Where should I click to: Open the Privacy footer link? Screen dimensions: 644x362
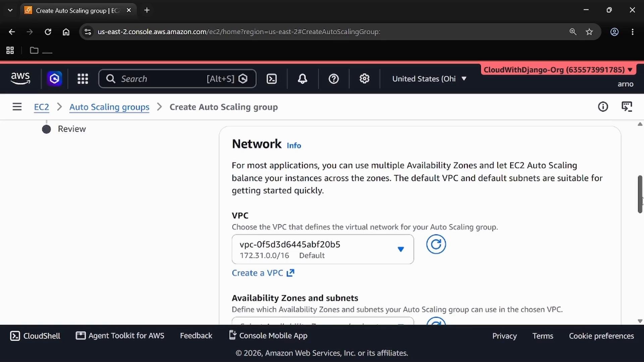(504, 336)
